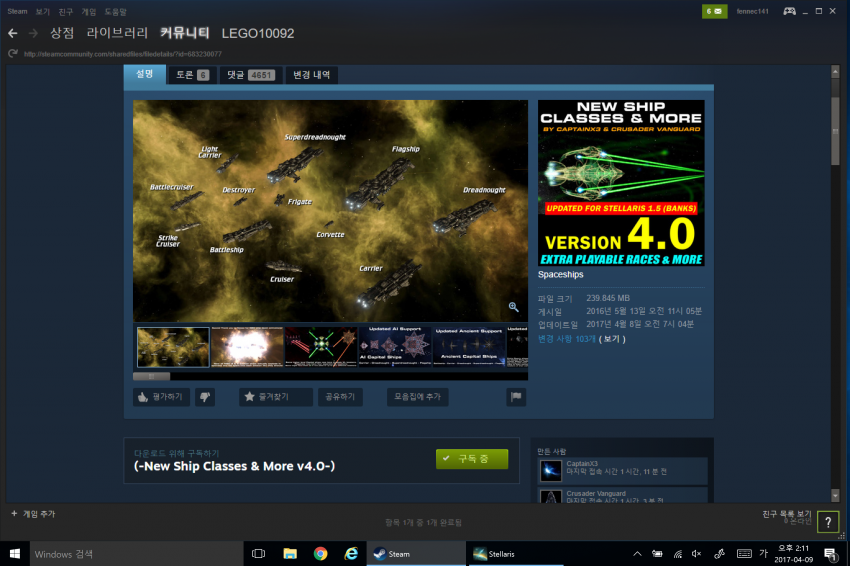
Task: Click the scrollbar up arrow
Action: coord(835,72)
